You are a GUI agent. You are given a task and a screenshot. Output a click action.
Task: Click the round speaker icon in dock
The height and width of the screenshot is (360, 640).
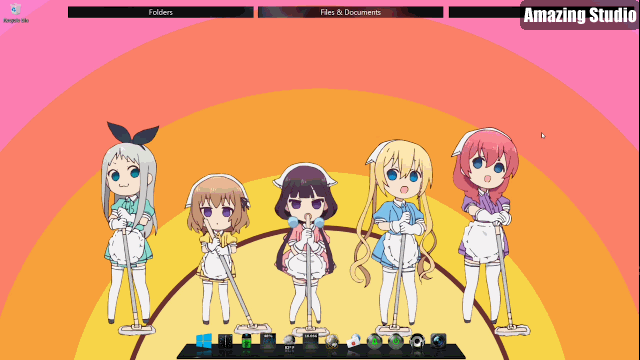point(417,341)
